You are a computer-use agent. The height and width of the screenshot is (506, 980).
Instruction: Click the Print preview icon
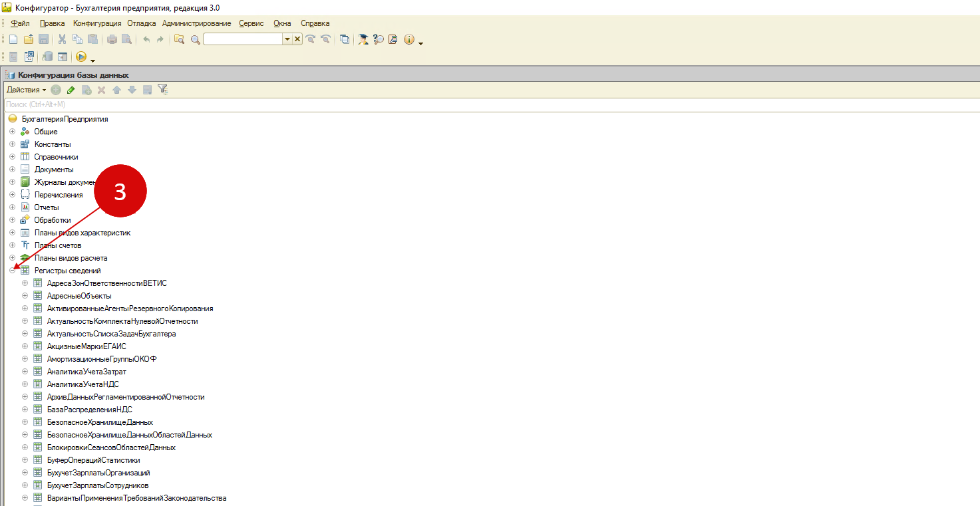tap(126, 39)
